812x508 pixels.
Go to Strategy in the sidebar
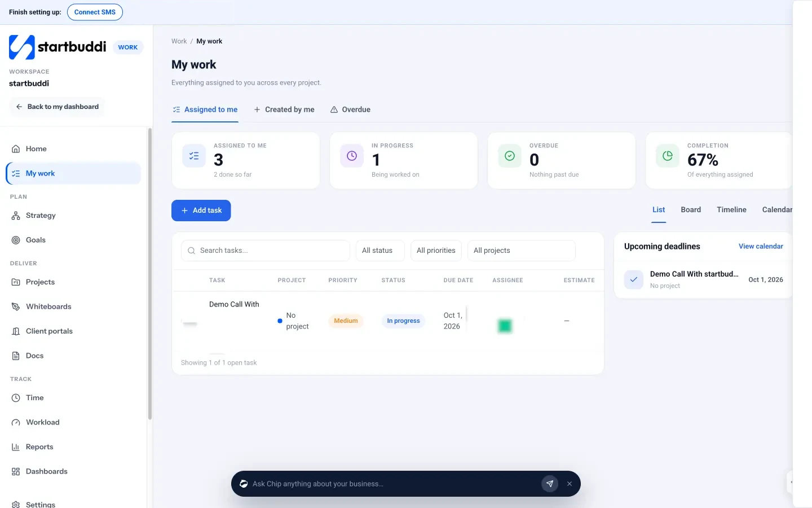pos(73,216)
